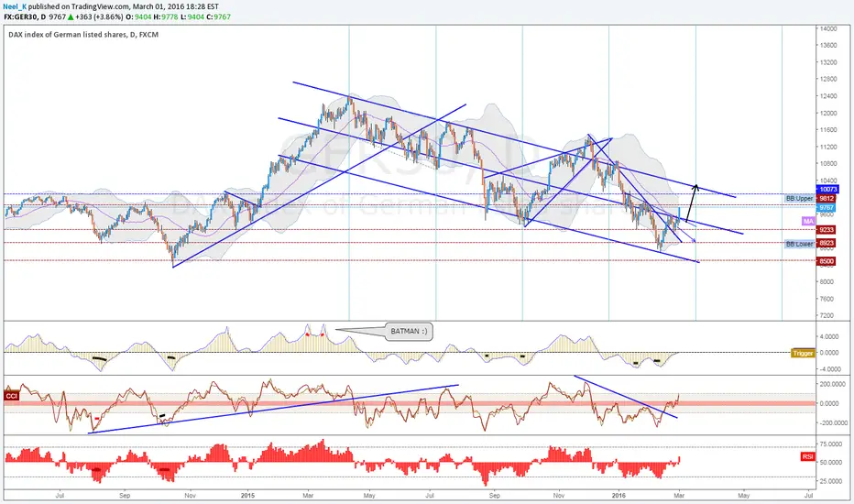854x504 pixels.
Task: Click the -200.0000 value on CCI axis
Action: point(832,422)
